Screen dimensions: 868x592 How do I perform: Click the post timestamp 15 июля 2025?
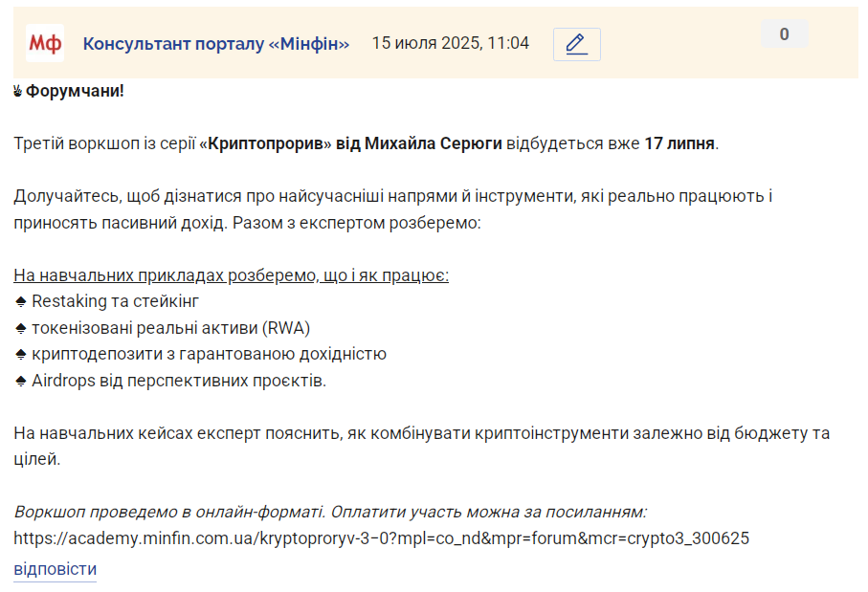click(x=450, y=43)
